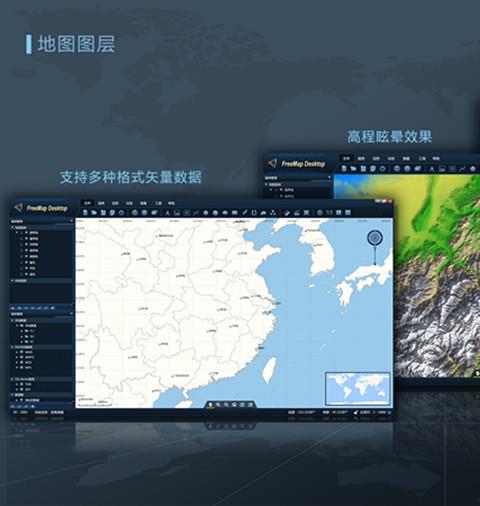Click the red close button of front window
The height and width of the screenshot is (506, 480).
click(389, 201)
